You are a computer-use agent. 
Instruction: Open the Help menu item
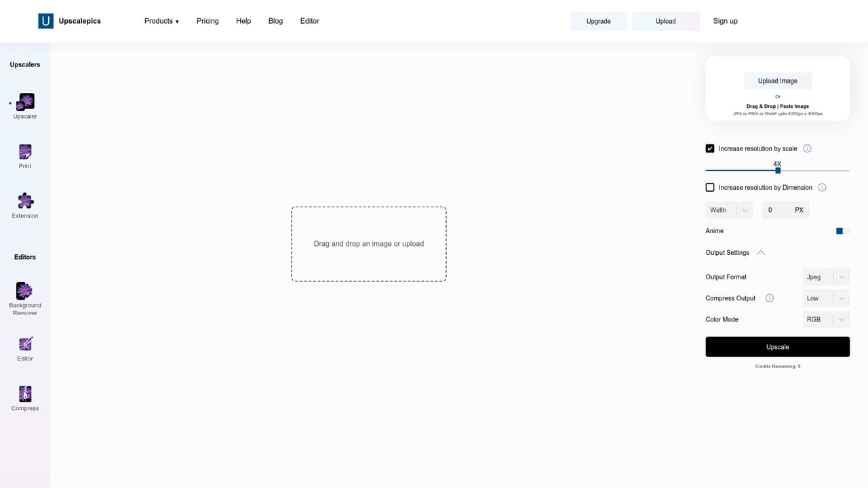pos(243,21)
